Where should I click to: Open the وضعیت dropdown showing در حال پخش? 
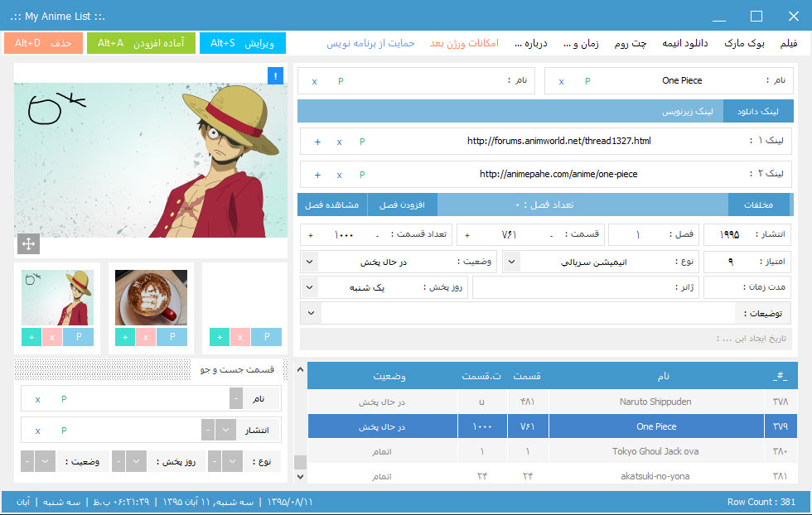309,262
